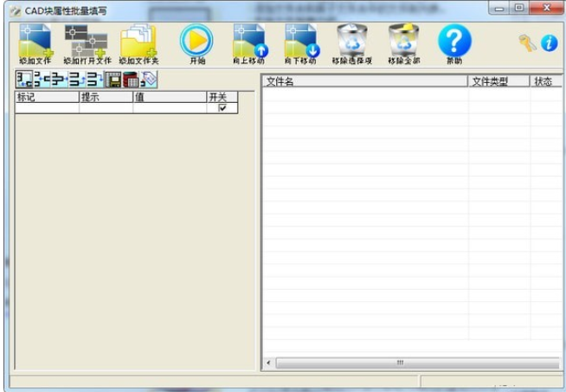
Task: Click 向上移动 (Move Up) icon
Action: click(x=249, y=42)
